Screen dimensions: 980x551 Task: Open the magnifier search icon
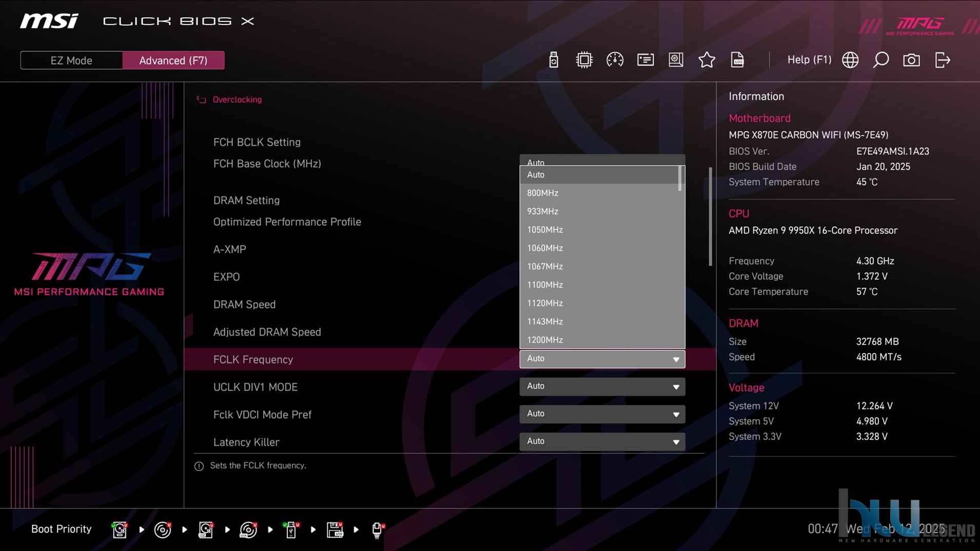(881, 60)
